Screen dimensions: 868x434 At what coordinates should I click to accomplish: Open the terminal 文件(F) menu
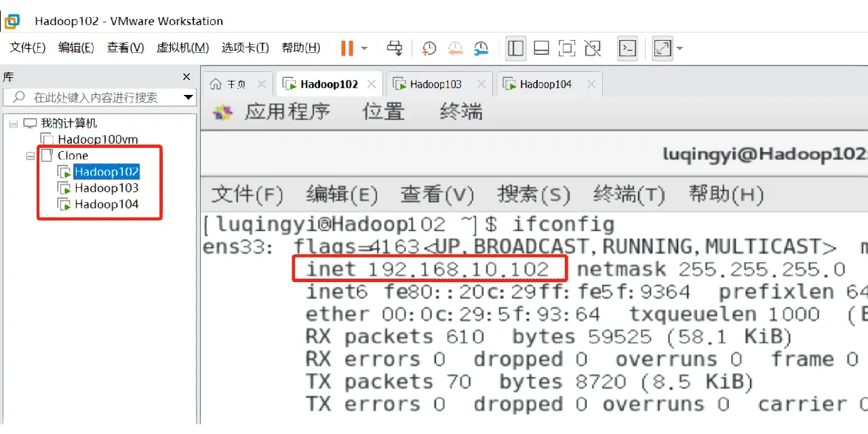pos(247,195)
